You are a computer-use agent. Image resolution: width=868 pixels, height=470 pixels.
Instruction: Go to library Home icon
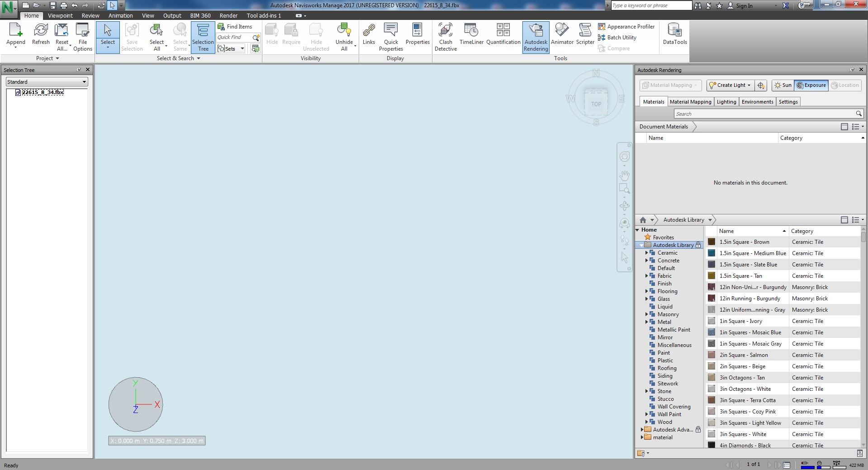tap(643, 220)
